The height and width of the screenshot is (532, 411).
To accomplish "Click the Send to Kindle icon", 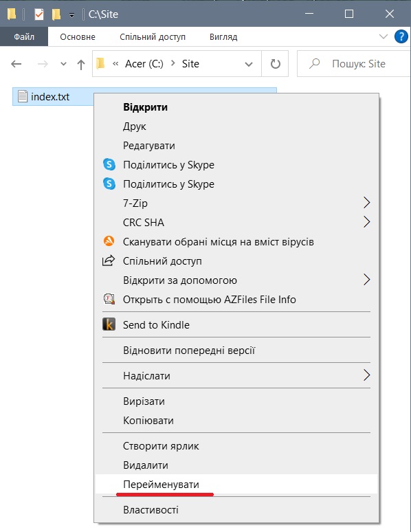I will (x=109, y=324).
